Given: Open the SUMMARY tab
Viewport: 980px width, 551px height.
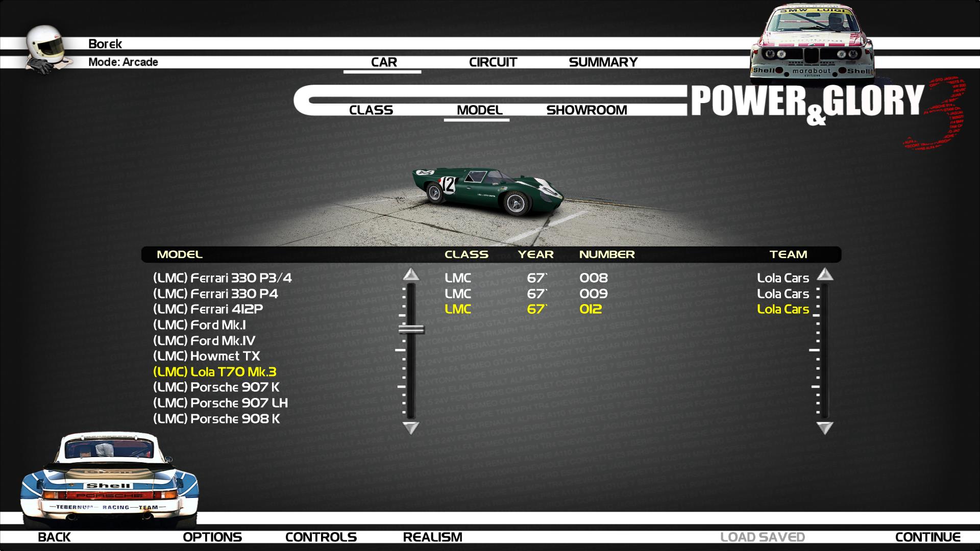Looking at the screenshot, I should point(603,62).
